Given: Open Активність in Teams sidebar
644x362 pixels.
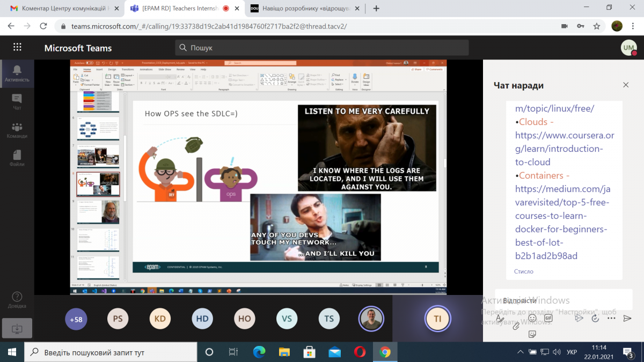Looking at the screenshot, I should (x=17, y=74).
